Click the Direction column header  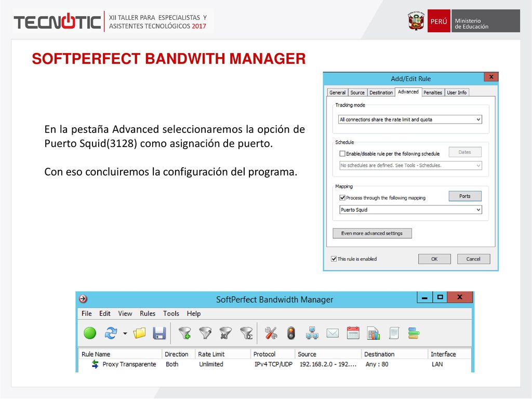click(179, 354)
